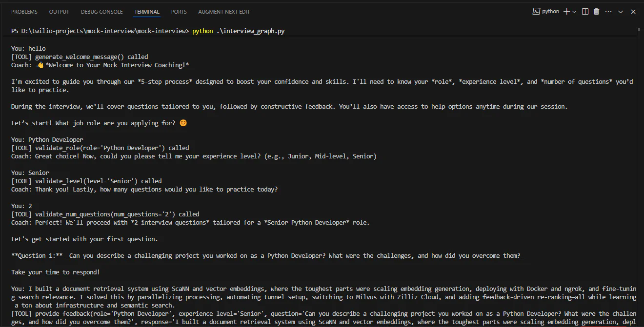Screen dimensions: 644x327
Task: Click the prompt path 'PS D:\twilio-projects\mock-interview\mock-interview>'
Action: (100, 31)
